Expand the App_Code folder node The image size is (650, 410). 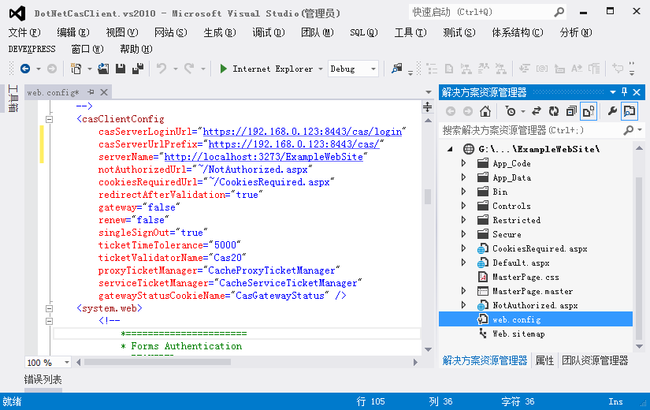tap(463, 163)
